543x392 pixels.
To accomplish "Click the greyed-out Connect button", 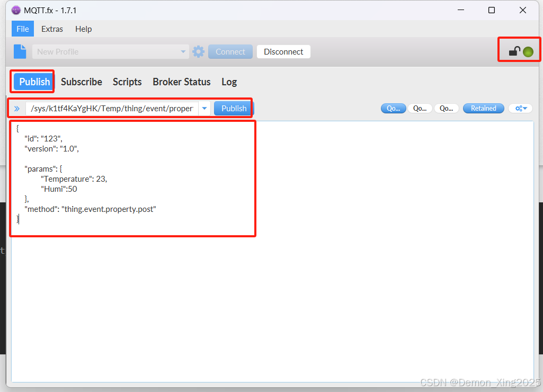I will click(230, 51).
